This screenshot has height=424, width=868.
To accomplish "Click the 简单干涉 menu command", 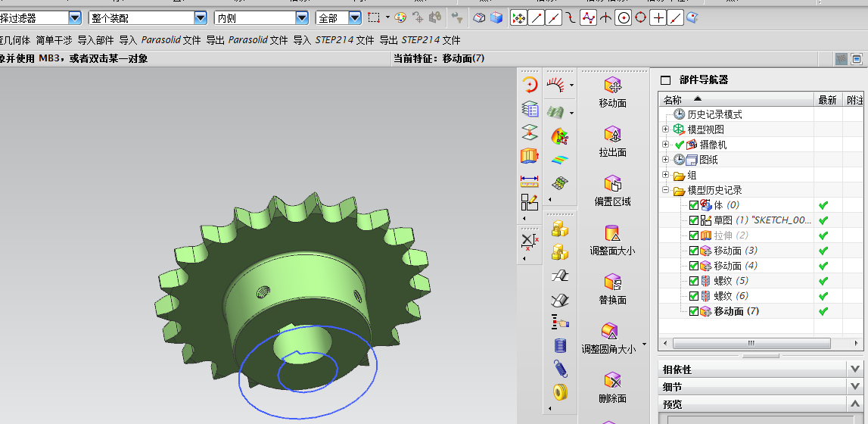I will click(x=54, y=40).
